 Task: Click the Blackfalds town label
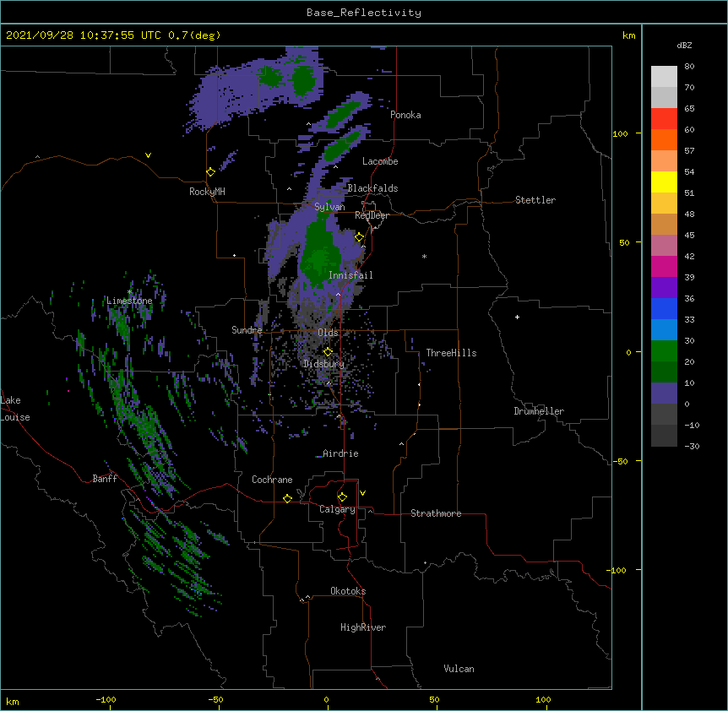point(372,188)
